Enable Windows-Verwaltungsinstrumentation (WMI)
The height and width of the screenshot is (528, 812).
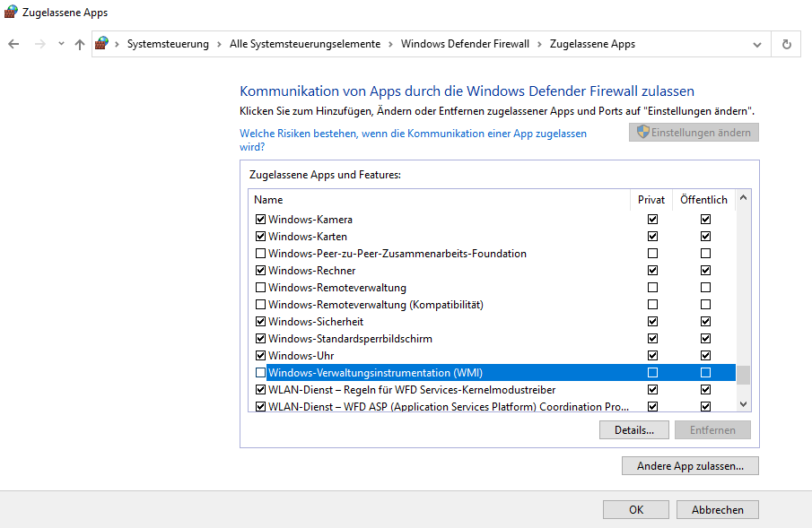(260, 372)
